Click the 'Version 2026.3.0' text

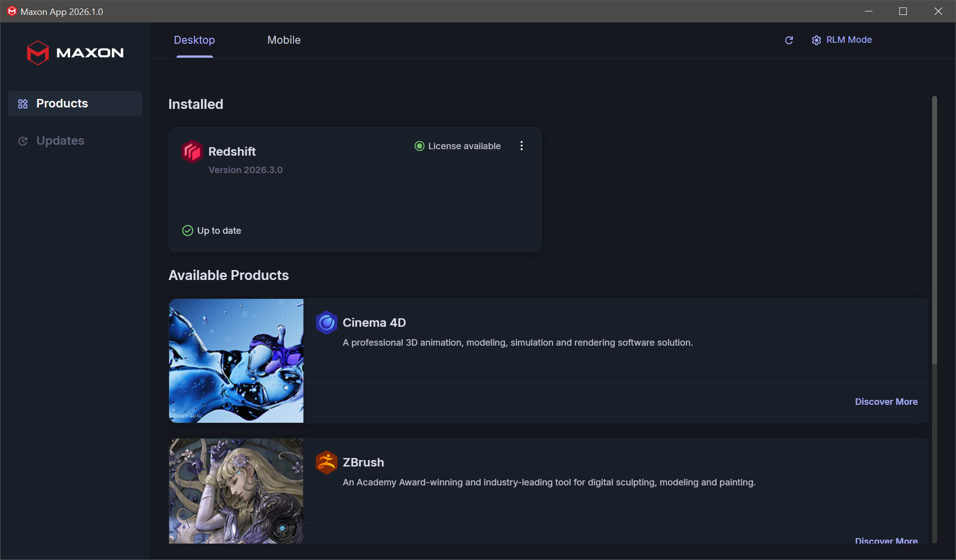(x=245, y=170)
